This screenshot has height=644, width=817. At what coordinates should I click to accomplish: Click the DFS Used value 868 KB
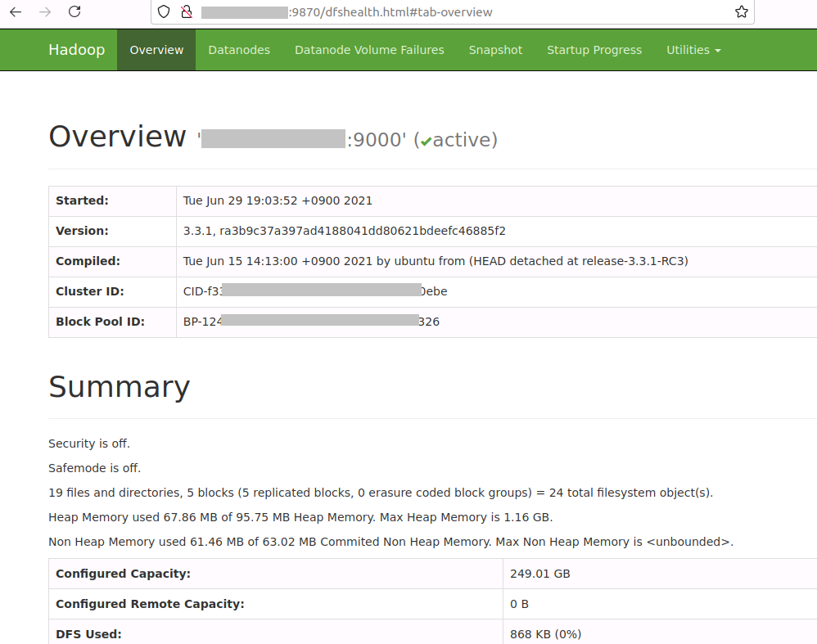[x=545, y=634]
